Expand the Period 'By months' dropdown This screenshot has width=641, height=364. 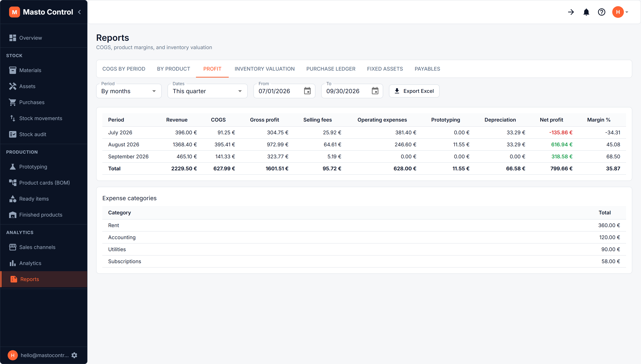pos(129,91)
